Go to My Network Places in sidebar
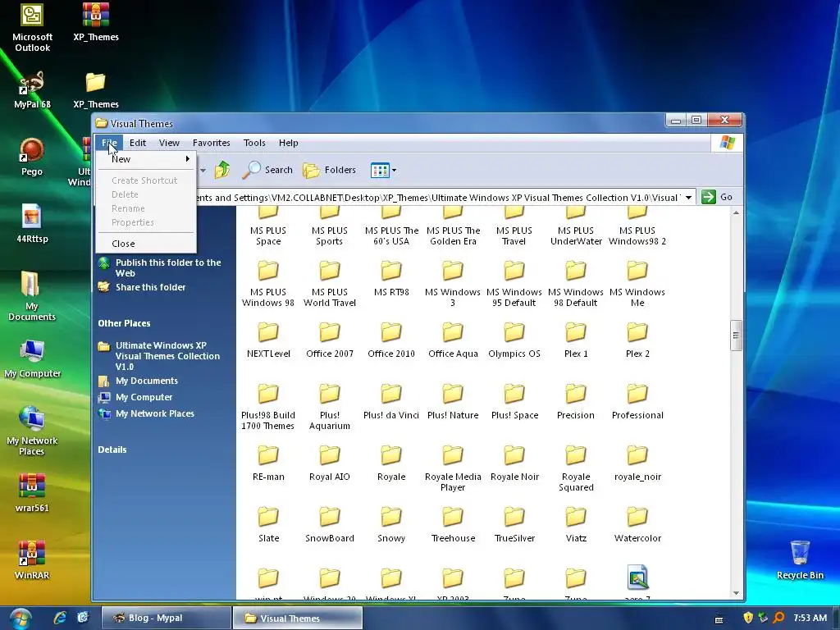The image size is (840, 630). (x=155, y=413)
